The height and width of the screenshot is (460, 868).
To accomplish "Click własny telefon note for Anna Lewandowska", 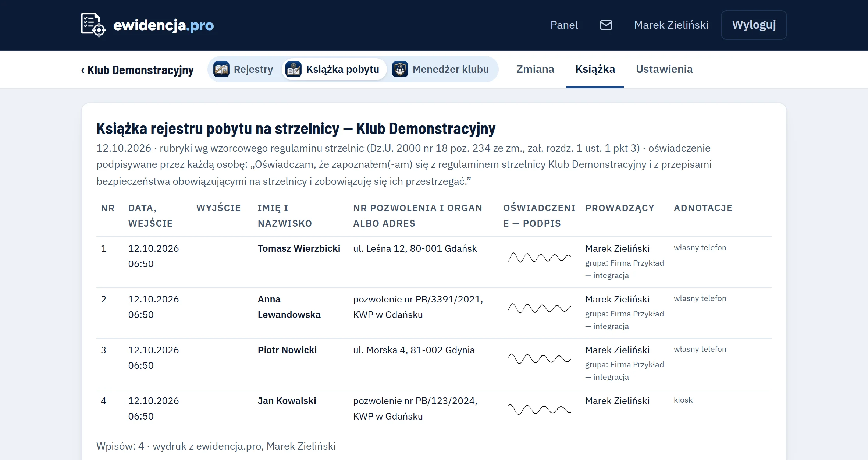I will [x=700, y=298].
